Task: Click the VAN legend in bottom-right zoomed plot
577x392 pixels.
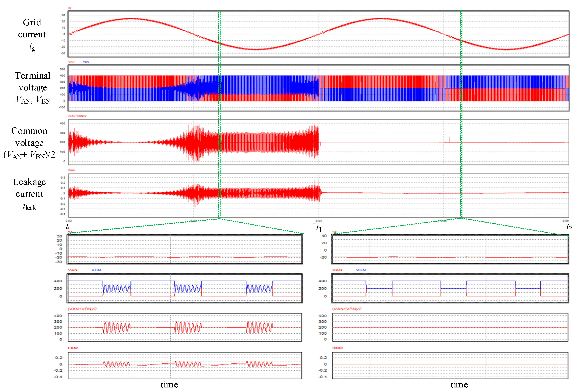Action: coord(337,270)
